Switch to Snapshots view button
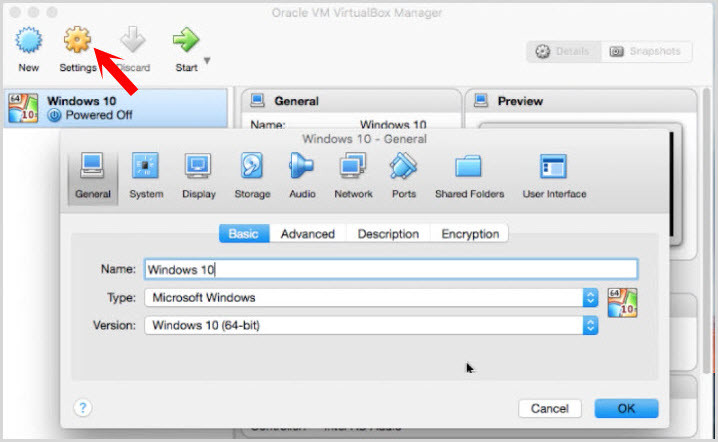 tap(646, 51)
